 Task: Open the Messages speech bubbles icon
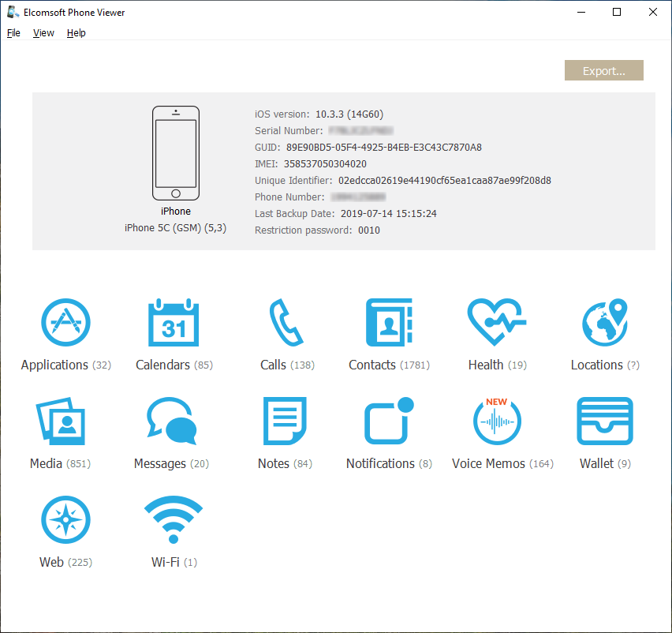171,421
